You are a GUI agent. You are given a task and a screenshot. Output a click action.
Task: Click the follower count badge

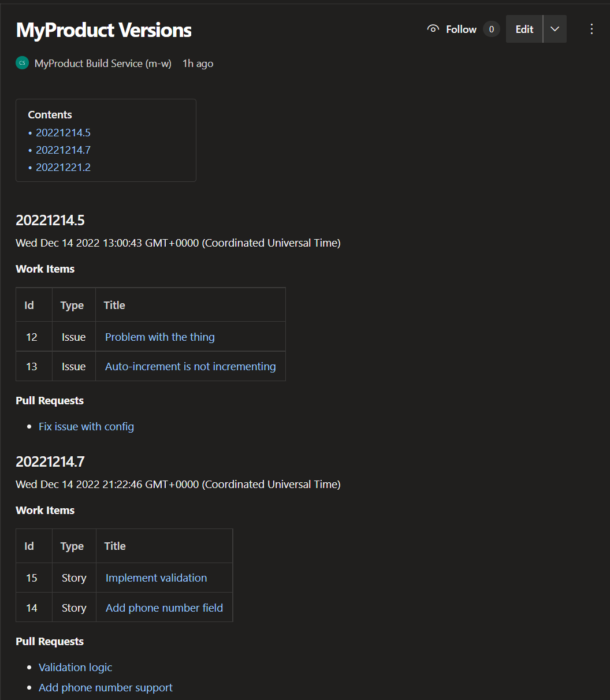pyautogui.click(x=492, y=29)
